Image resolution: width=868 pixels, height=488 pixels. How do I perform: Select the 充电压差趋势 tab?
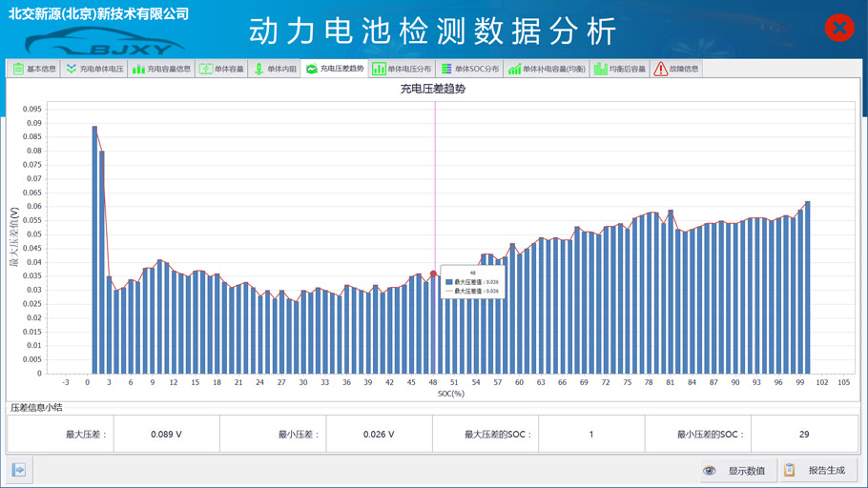(335, 69)
